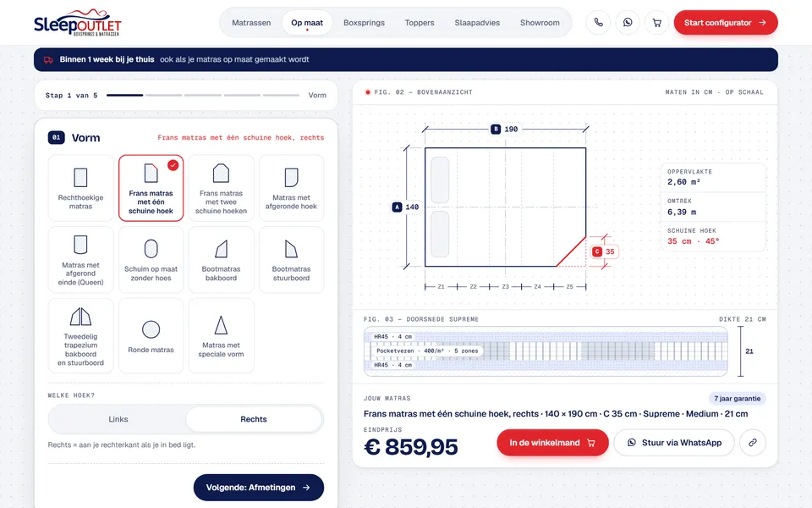
Task: Click the step progress bar
Action: [203, 96]
